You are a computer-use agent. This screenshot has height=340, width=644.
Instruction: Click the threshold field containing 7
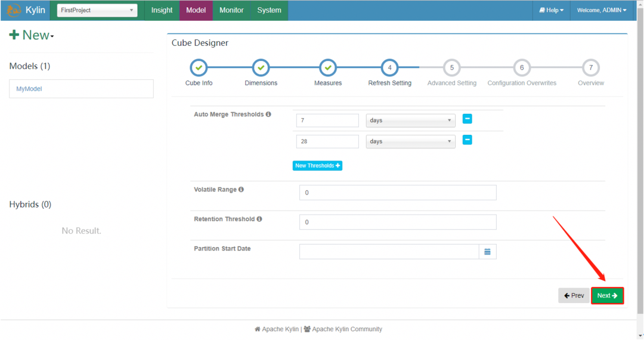click(x=327, y=120)
